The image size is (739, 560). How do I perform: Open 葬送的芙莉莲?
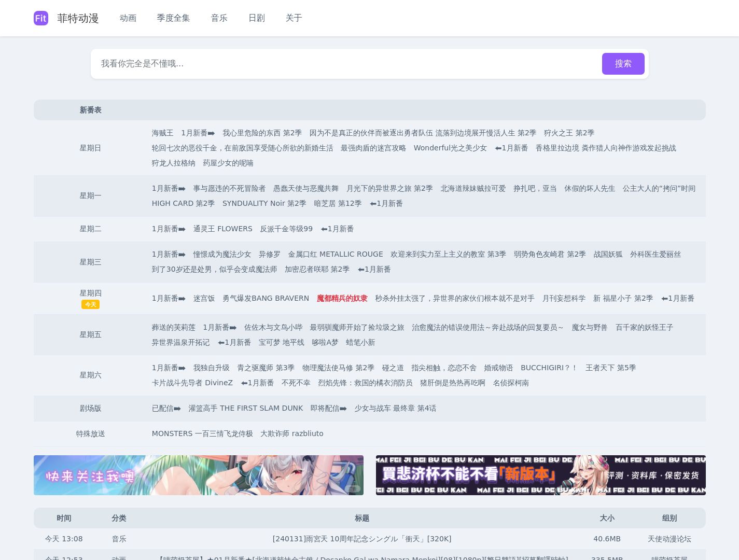pos(174,328)
